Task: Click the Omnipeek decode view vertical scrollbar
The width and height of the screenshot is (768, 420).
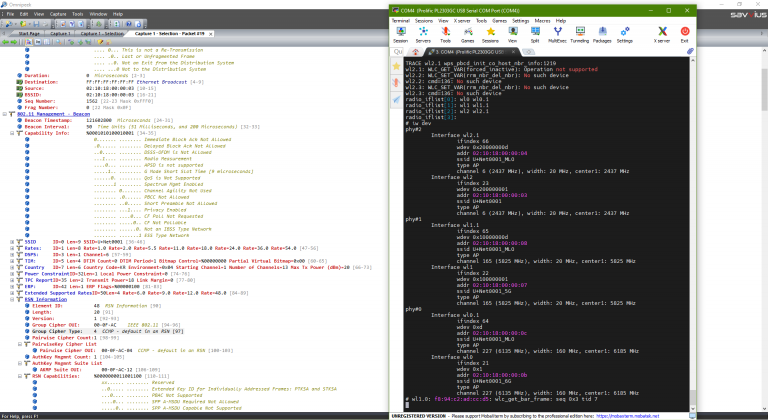Action: pyautogui.click(x=764, y=230)
